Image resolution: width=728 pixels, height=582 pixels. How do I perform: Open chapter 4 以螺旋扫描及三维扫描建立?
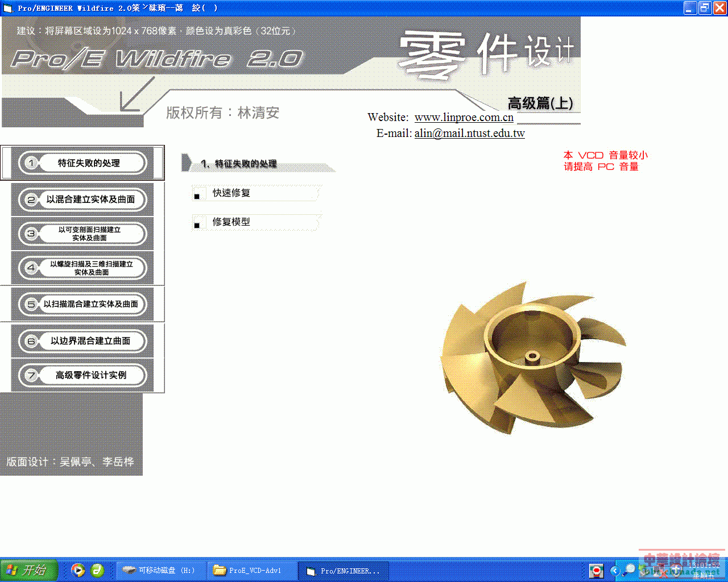(x=82, y=268)
